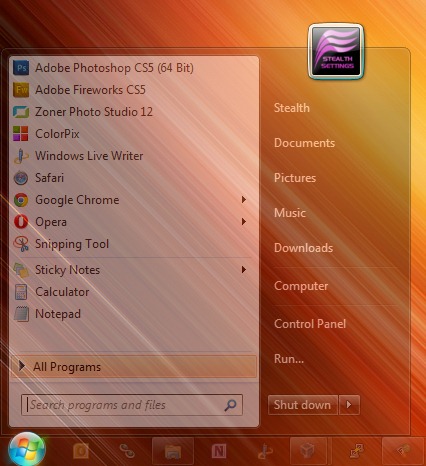The height and width of the screenshot is (466, 426).
Task: Click the Search programs and files box
Action: (132, 405)
